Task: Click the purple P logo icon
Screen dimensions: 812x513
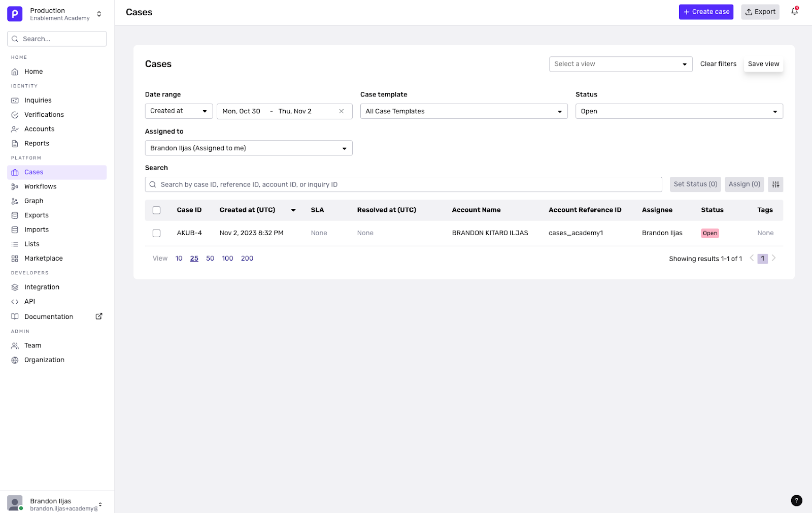Action: [15, 14]
